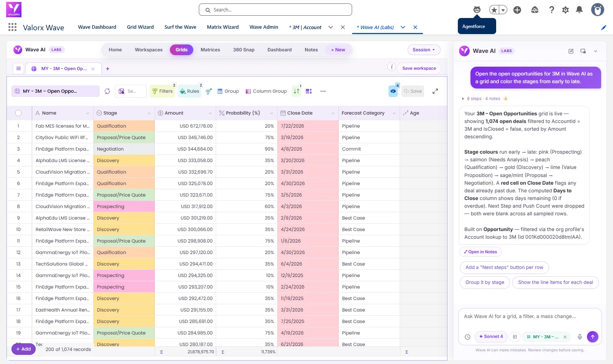Check the select-all rows checkbox
This screenshot has width=613, height=364.
click(x=18, y=113)
